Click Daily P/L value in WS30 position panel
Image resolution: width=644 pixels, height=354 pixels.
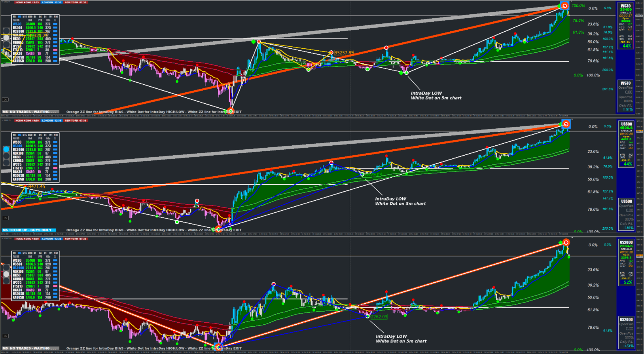[x=627, y=109]
